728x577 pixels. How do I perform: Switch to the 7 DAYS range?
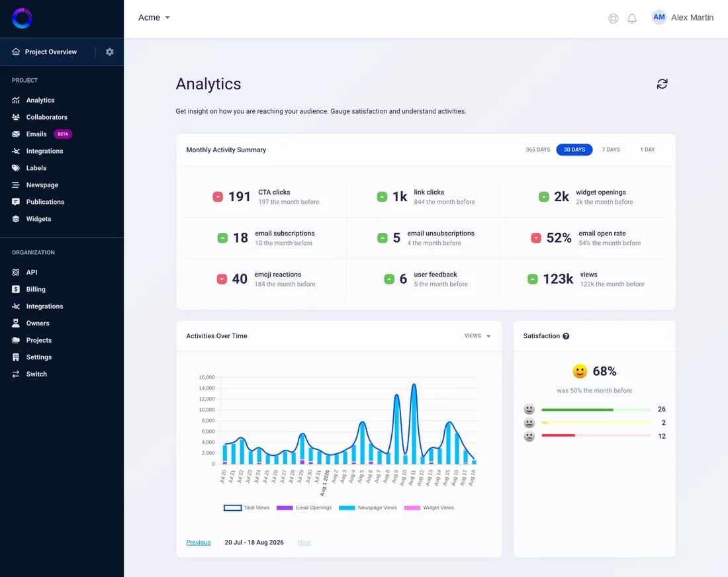(x=611, y=150)
